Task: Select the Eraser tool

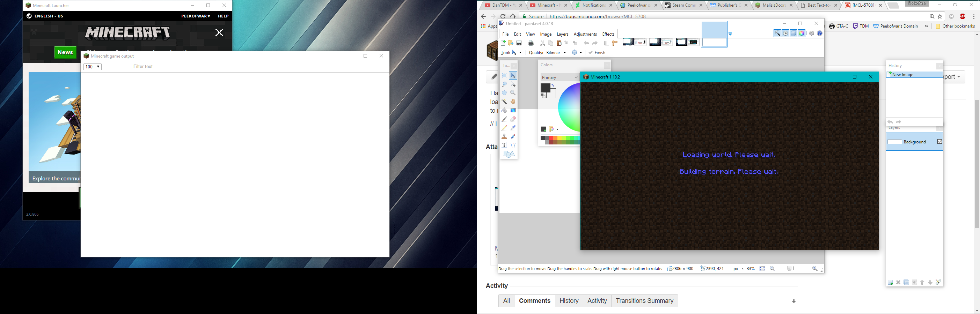Action: (x=513, y=119)
